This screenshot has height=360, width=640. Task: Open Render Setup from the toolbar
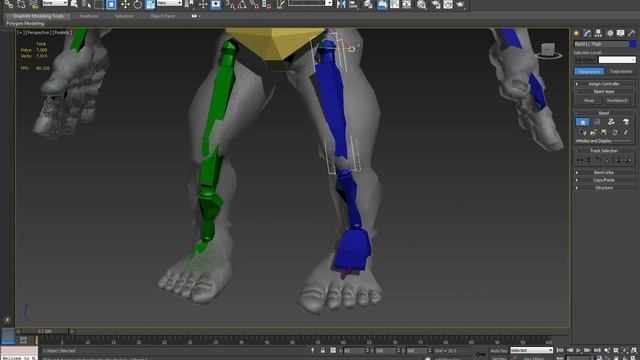point(436,4)
